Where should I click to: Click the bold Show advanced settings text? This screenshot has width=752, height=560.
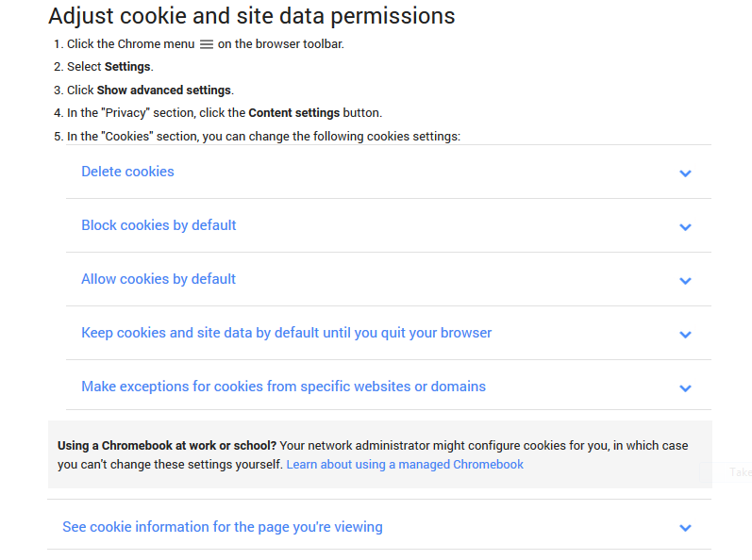point(164,91)
